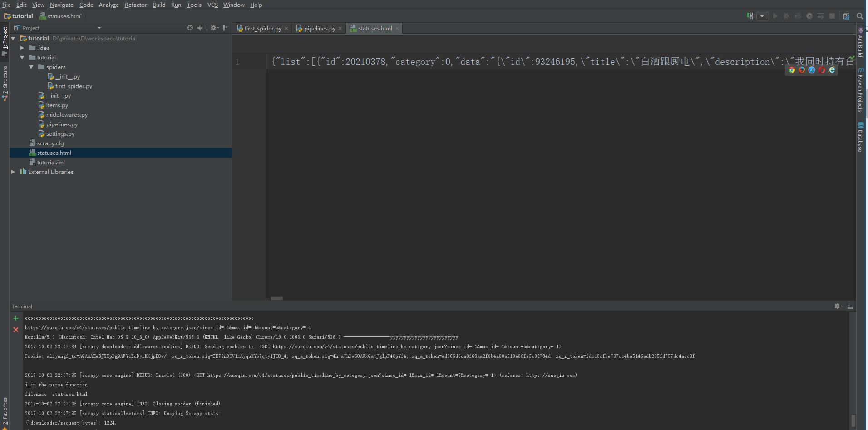Collapse the tutorial project root

[x=13, y=39]
